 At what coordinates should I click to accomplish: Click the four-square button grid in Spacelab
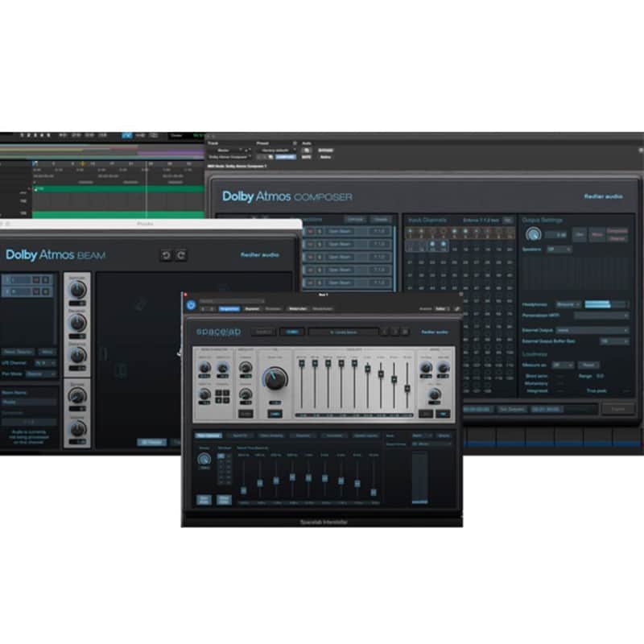(222, 396)
